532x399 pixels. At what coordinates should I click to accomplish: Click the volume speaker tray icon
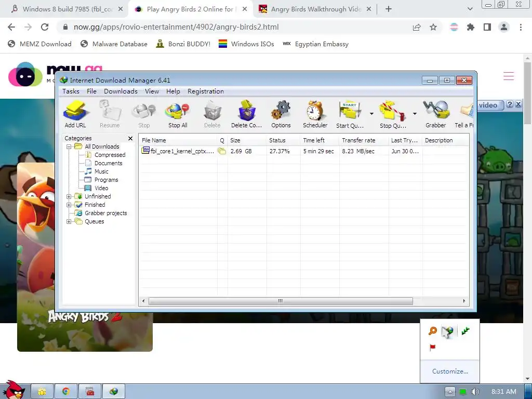pos(475,392)
